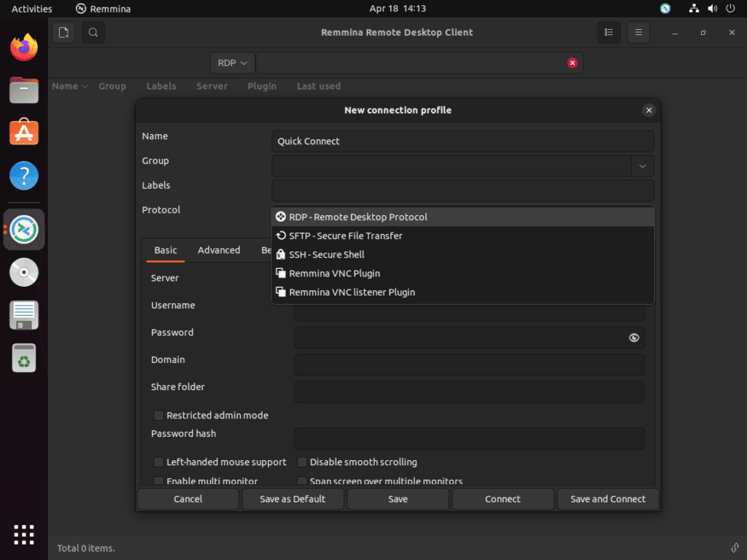Click the Name input field
This screenshot has width=747, height=560.
pos(462,141)
